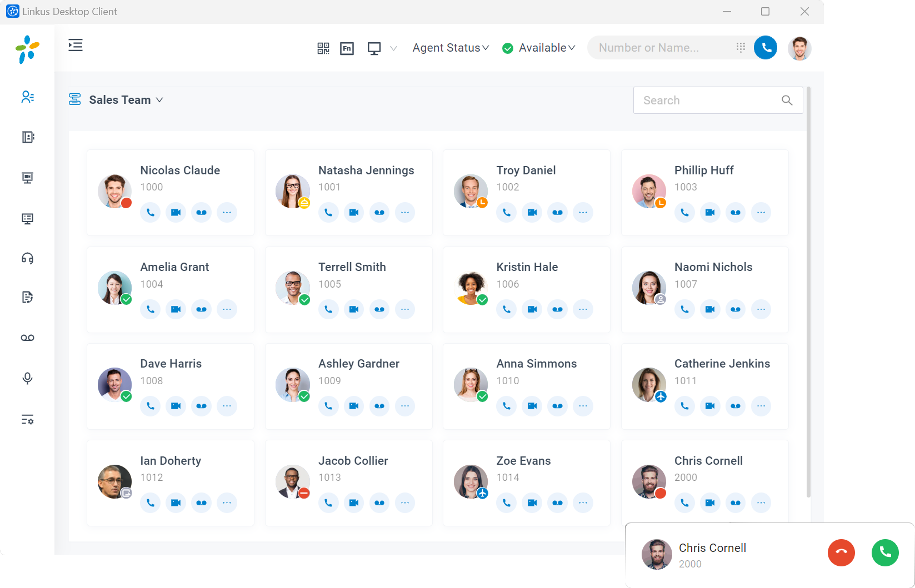Call Anna Simmons with phone icon

pos(507,406)
